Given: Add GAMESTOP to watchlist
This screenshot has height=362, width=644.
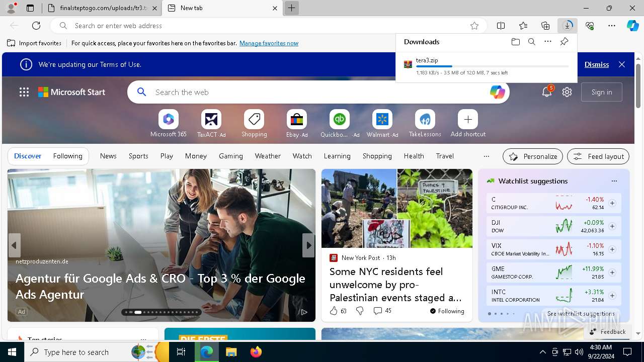Looking at the screenshot, I should pos(612,273).
